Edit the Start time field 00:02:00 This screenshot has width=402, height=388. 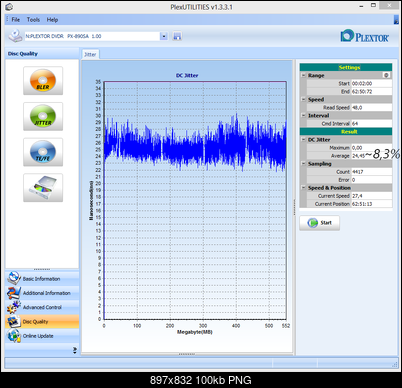click(x=371, y=83)
